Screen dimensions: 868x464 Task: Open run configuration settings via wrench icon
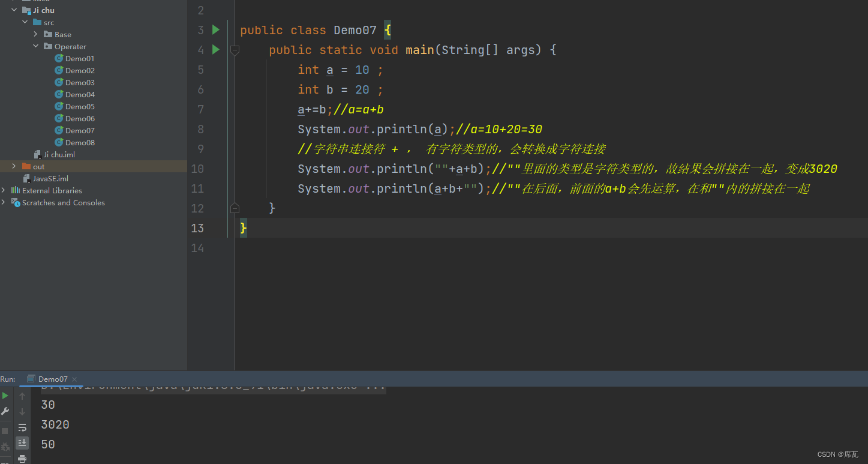point(5,412)
